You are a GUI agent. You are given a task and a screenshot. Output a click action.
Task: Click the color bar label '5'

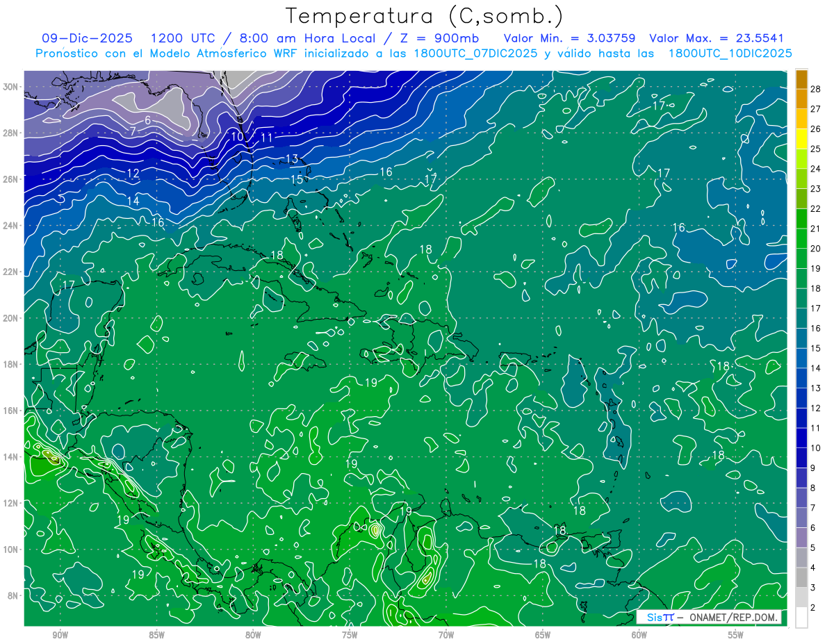point(813,548)
